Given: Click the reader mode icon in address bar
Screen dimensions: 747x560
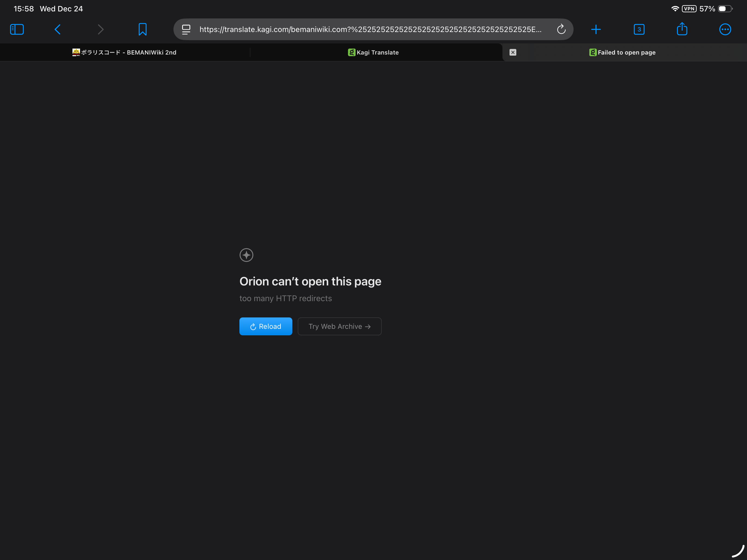Looking at the screenshot, I should [x=186, y=29].
